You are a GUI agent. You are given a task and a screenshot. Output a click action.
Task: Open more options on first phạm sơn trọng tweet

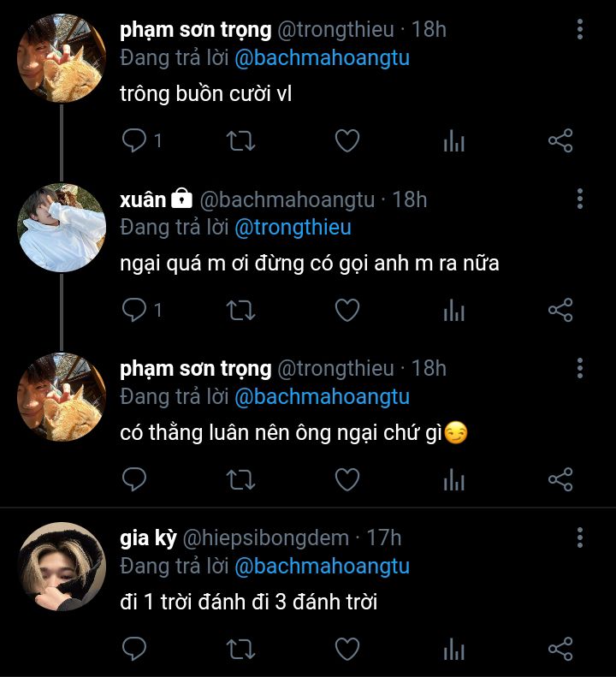pyautogui.click(x=580, y=29)
